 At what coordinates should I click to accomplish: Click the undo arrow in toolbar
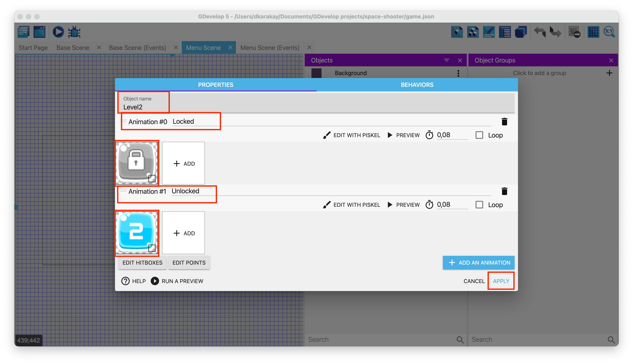[x=540, y=32]
